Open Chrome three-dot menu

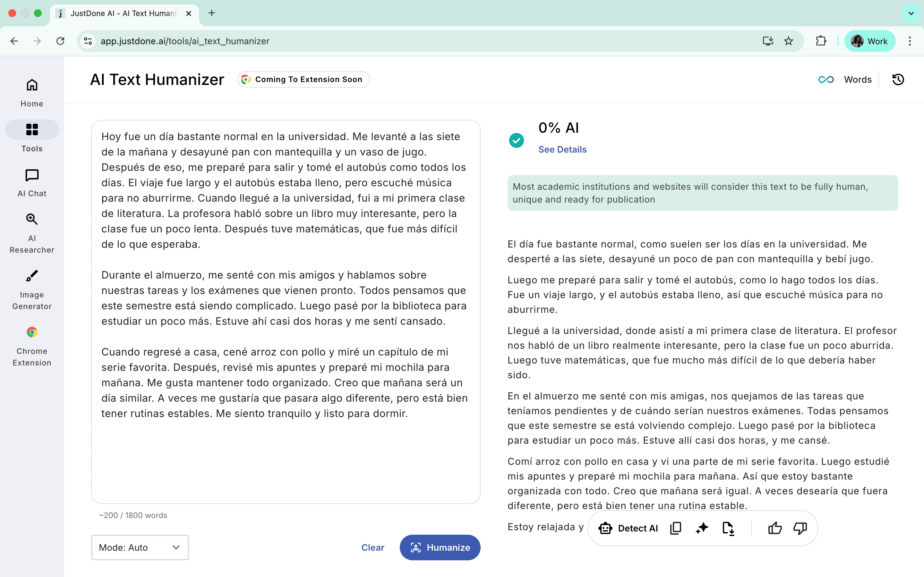(x=910, y=41)
